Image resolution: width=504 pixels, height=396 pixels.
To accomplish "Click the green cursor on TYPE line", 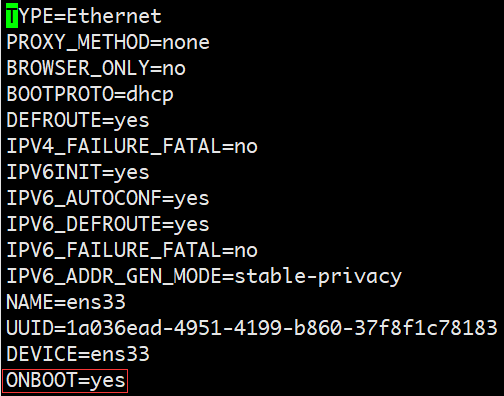I will (x=12, y=16).
